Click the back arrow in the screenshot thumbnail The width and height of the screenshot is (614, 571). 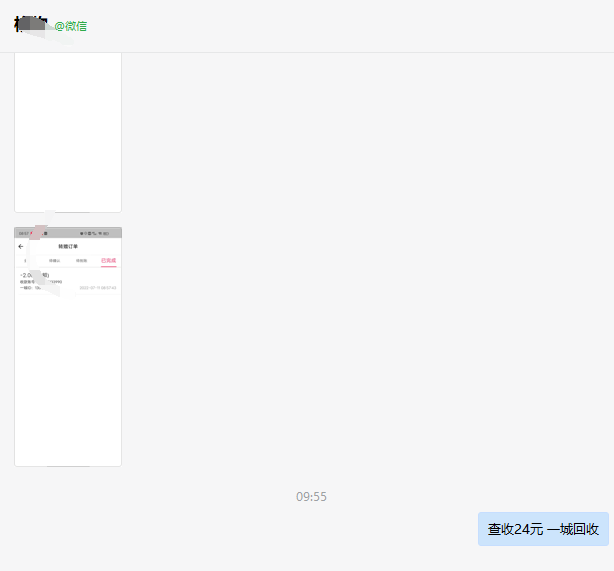(x=21, y=246)
